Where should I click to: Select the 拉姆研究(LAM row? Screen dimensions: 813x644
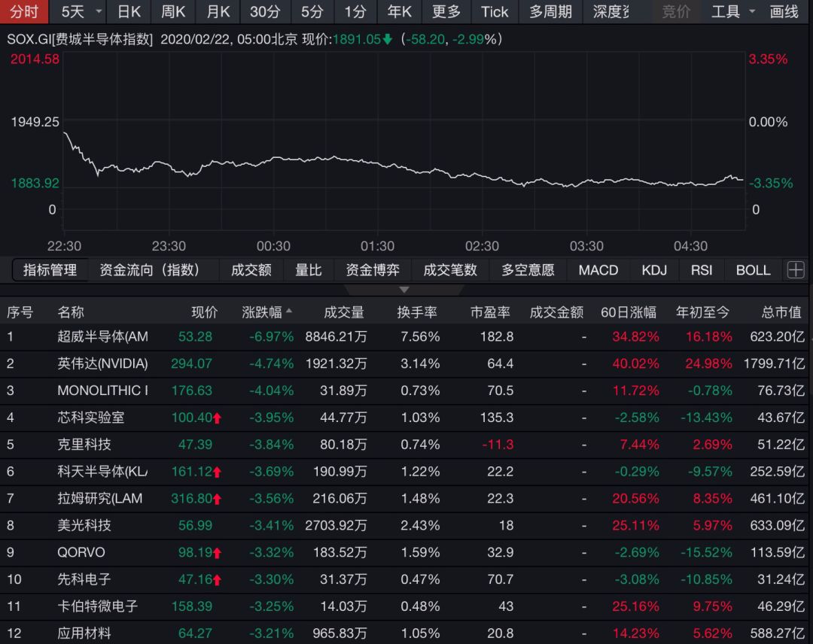click(404, 498)
